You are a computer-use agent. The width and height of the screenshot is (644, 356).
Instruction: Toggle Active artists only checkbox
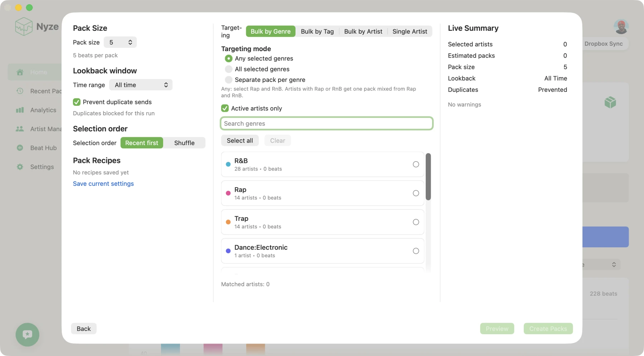tap(225, 108)
